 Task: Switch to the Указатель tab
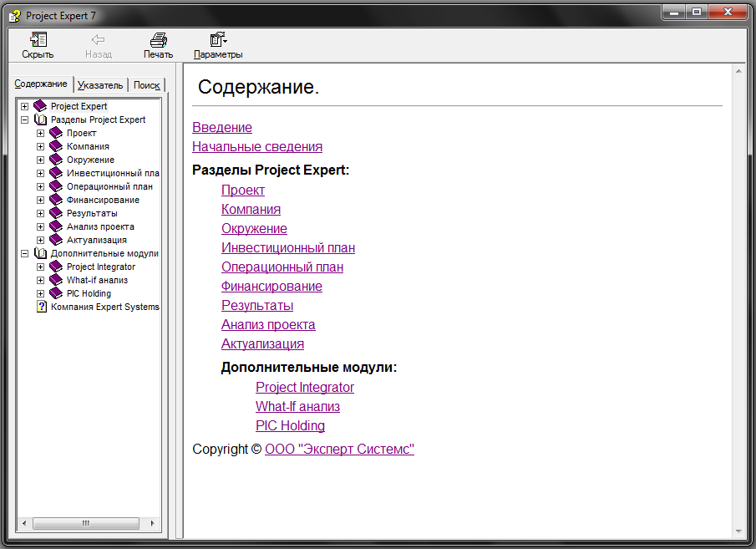(x=100, y=85)
